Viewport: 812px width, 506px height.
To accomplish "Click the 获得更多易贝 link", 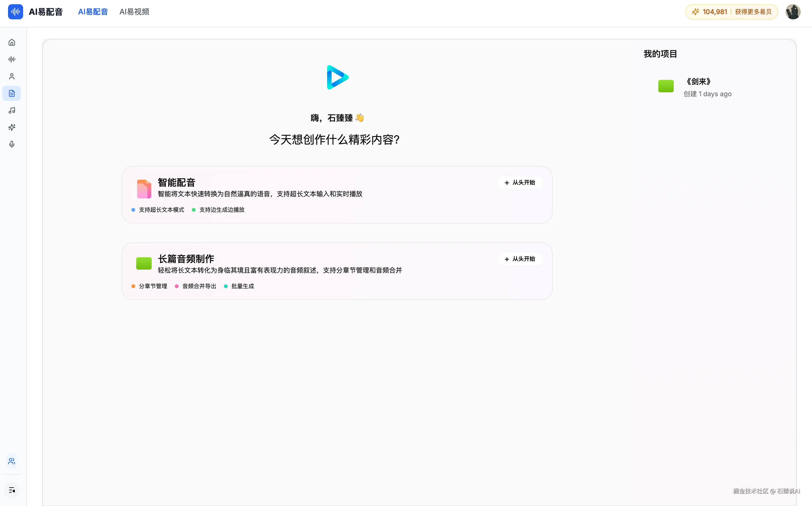I will [x=753, y=12].
